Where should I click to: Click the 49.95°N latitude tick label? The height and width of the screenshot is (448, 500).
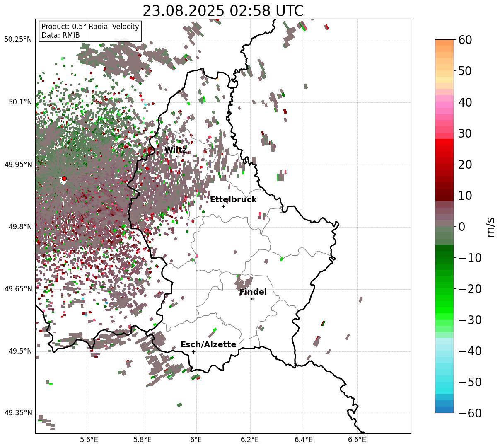coord(18,164)
